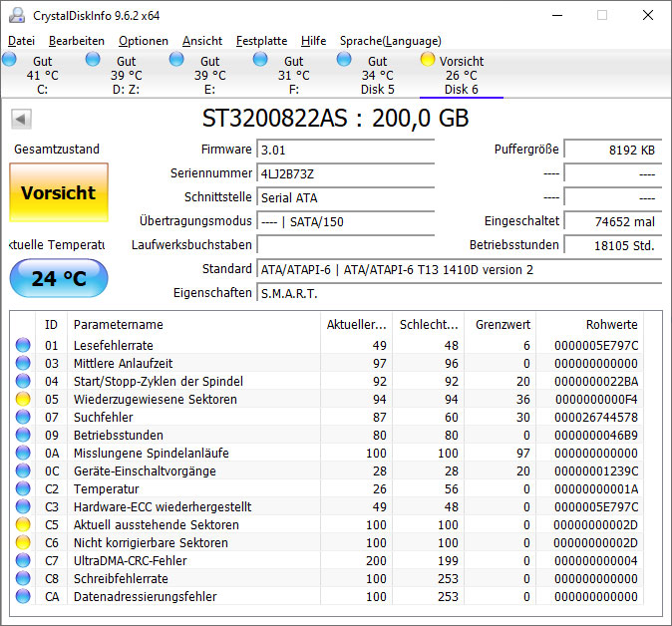The width and height of the screenshot is (672, 626).
Task: Click yellow icon beside Aktuell ausstehende Sektoren
Action: tap(22, 525)
